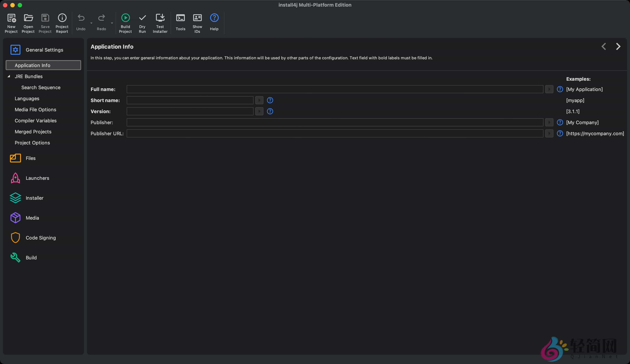Toggle Show IDs

click(197, 23)
